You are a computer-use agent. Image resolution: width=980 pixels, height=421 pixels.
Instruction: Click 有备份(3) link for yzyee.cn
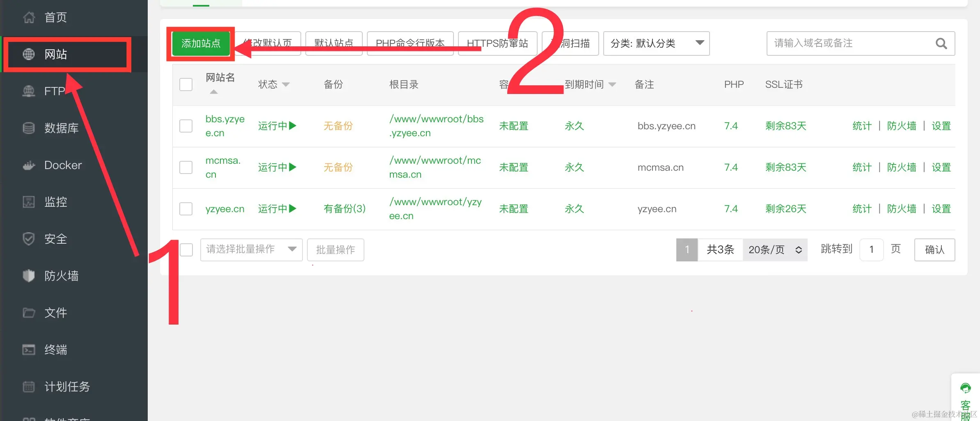point(344,209)
